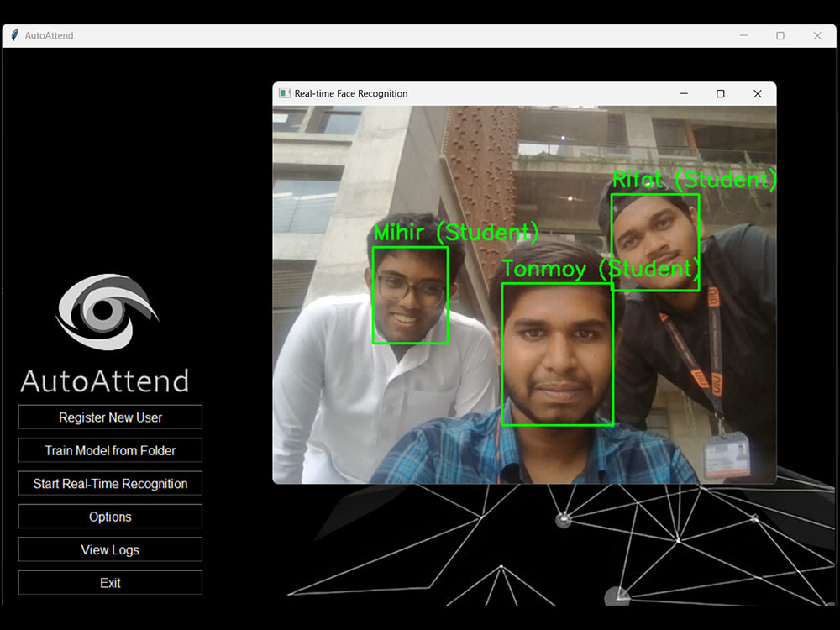The image size is (840, 630).
Task: Click the AutoAttend eye logo
Action: (x=108, y=312)
